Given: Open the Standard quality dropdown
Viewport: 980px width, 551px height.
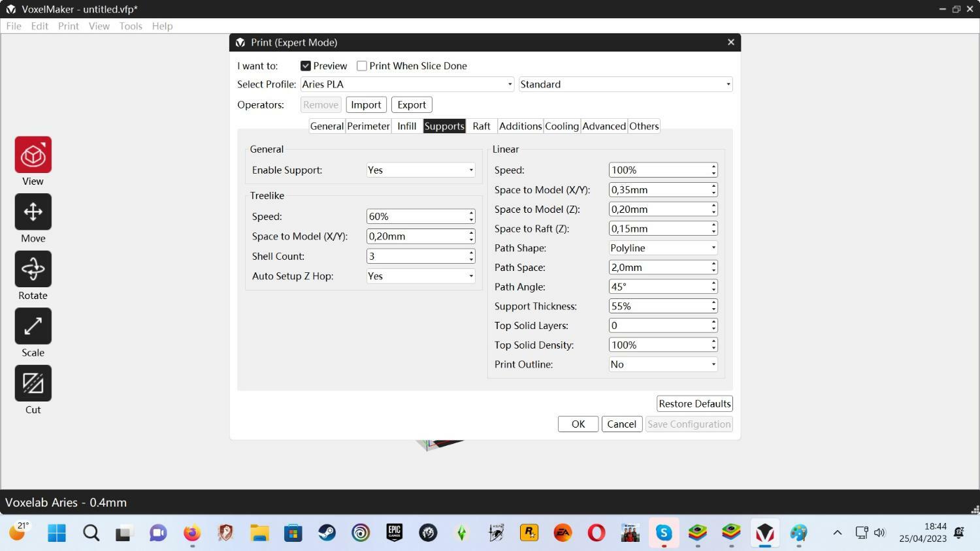Looking at the screenshot, I should [626, 84].
